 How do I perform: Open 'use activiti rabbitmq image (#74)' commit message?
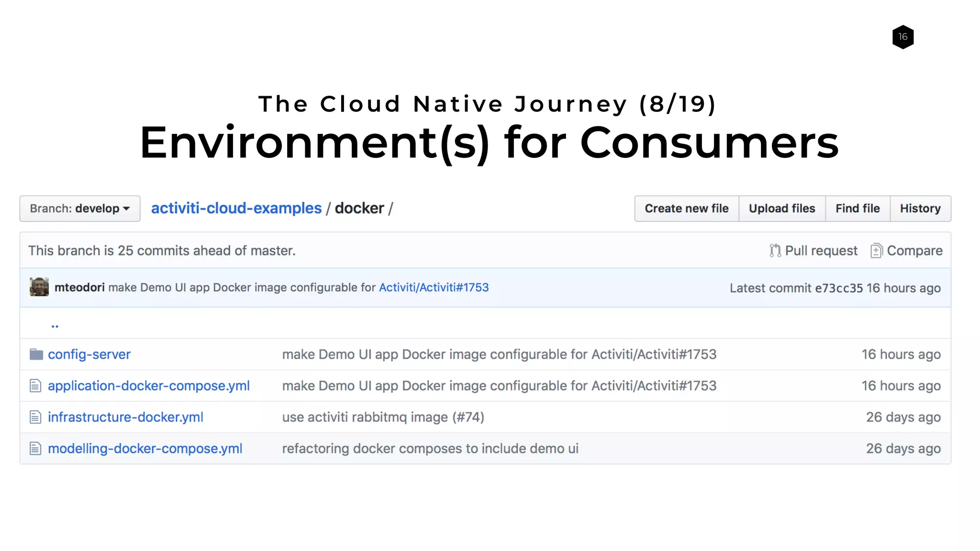click(x=383, y=417)
